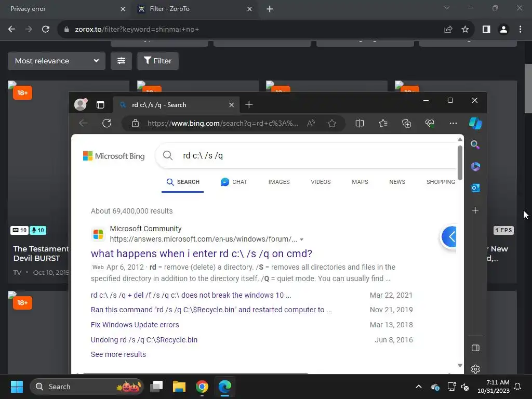Switch to 'Privacy error' tab in Chrome
This screenshot has height=399, width=532.
coord(65,9)
